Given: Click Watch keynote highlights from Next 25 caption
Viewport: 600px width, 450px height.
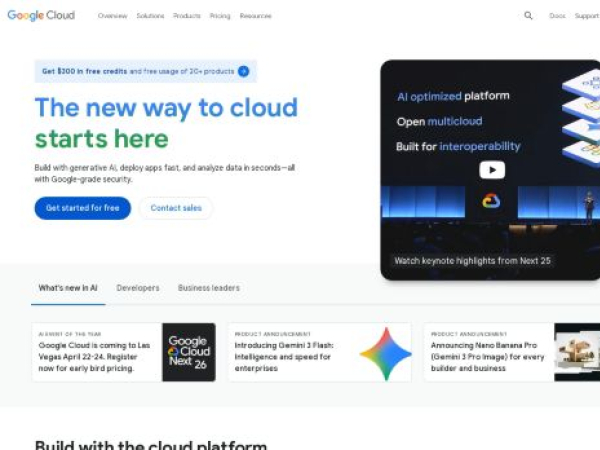Looking at the screenshot, I should point(473,261).
